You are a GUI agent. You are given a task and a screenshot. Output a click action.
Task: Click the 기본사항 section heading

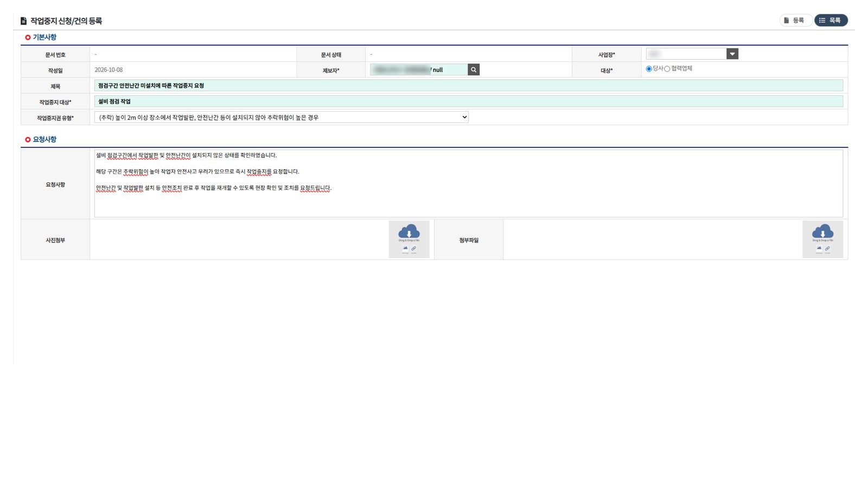tap(44, 37)
